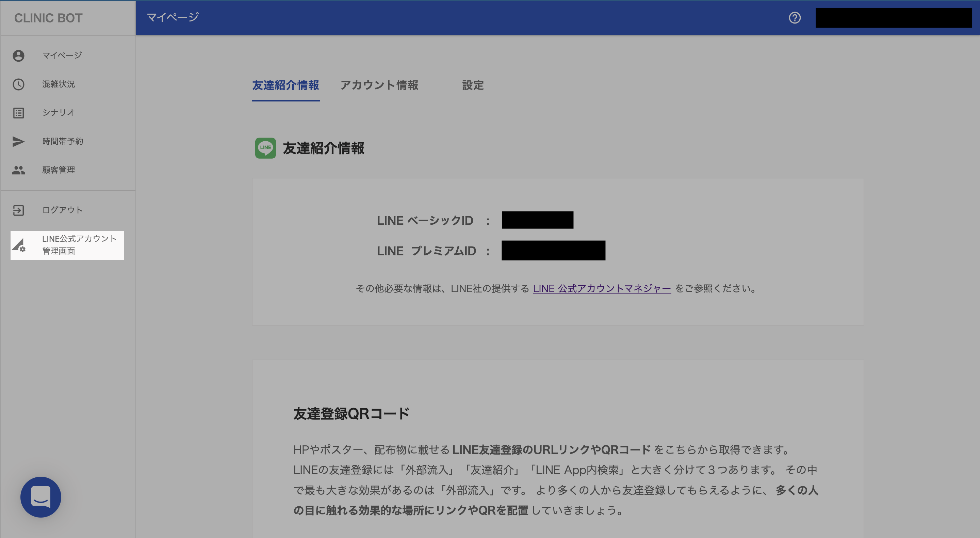Switch to the アカウント情報 tab
This screenshot has height=538, width=980.
pos(379,85)
